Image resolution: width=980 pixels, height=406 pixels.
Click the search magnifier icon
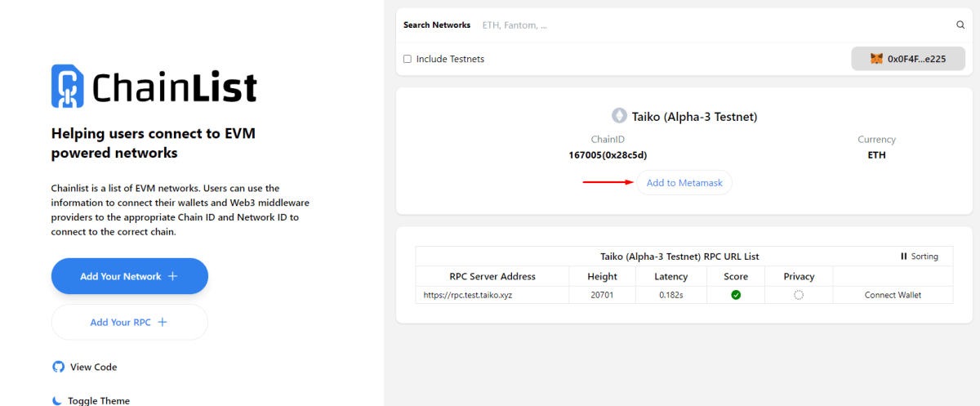click(x=960, y=25)
